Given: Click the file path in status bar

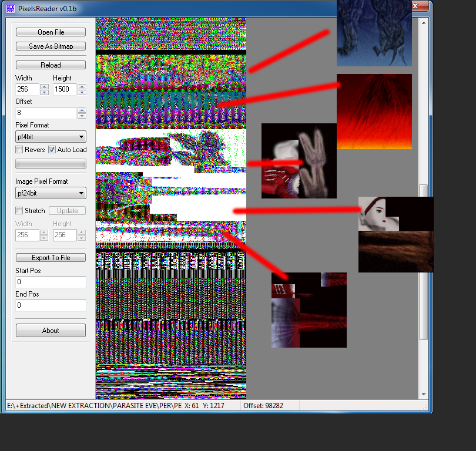Looking at the screenshot, I should click(x=95, y=406).
